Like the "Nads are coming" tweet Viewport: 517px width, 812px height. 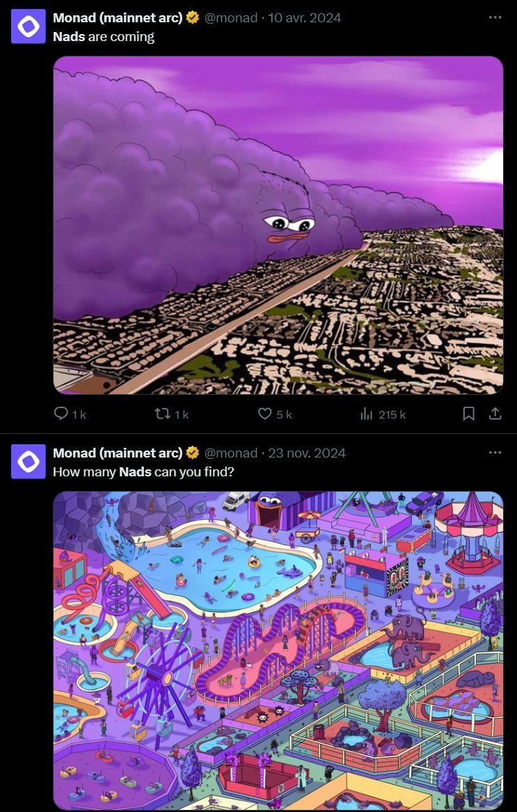(264, 414)
